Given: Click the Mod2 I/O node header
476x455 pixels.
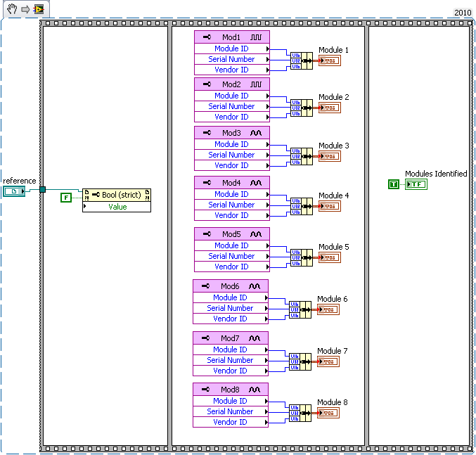Looking at the screenshot, I should (x=232, y=84).
